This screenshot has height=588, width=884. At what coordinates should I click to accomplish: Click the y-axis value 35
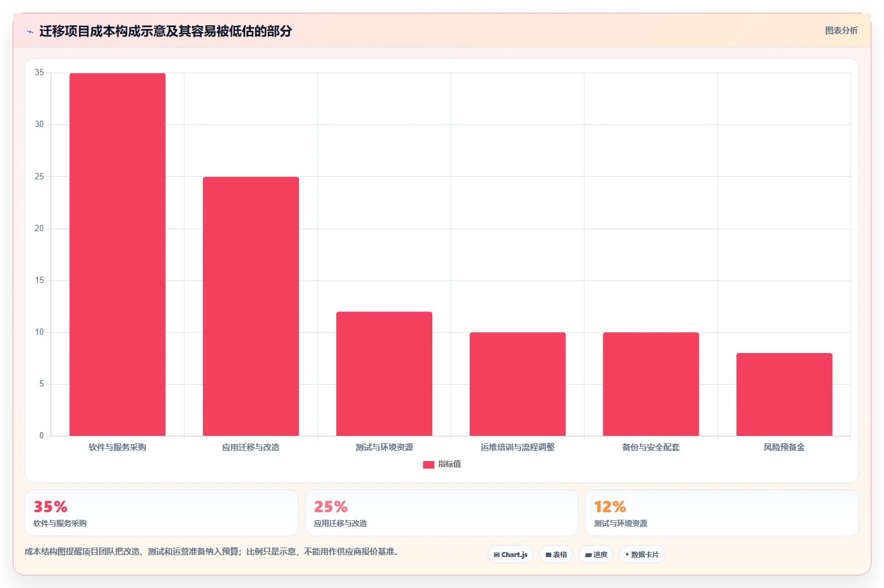click(x=39, y=73)
